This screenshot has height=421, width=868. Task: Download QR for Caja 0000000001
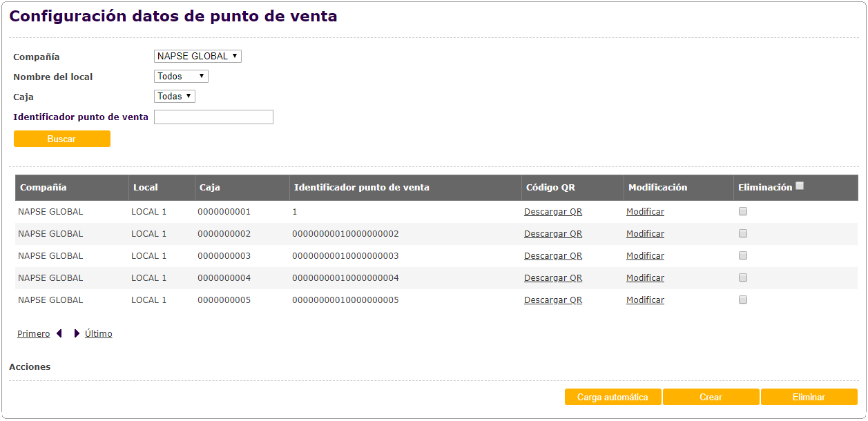(x=553, y=212)
